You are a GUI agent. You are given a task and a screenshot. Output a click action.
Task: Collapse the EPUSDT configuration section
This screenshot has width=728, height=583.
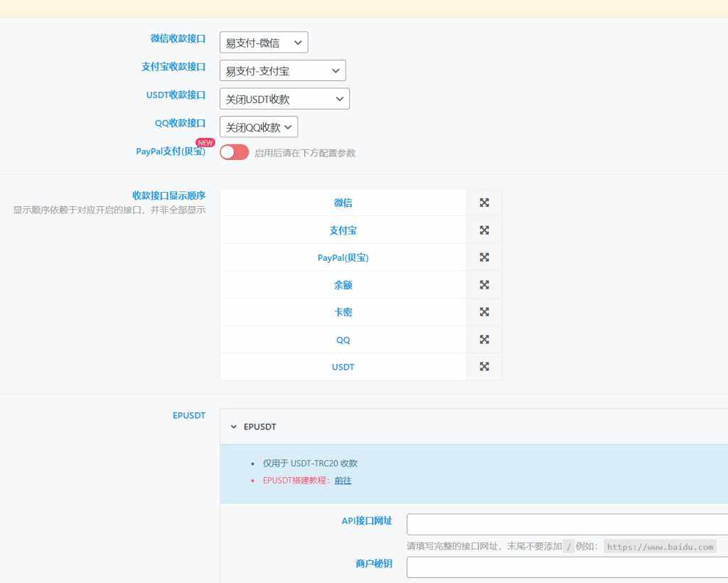(x=233, y=427)
